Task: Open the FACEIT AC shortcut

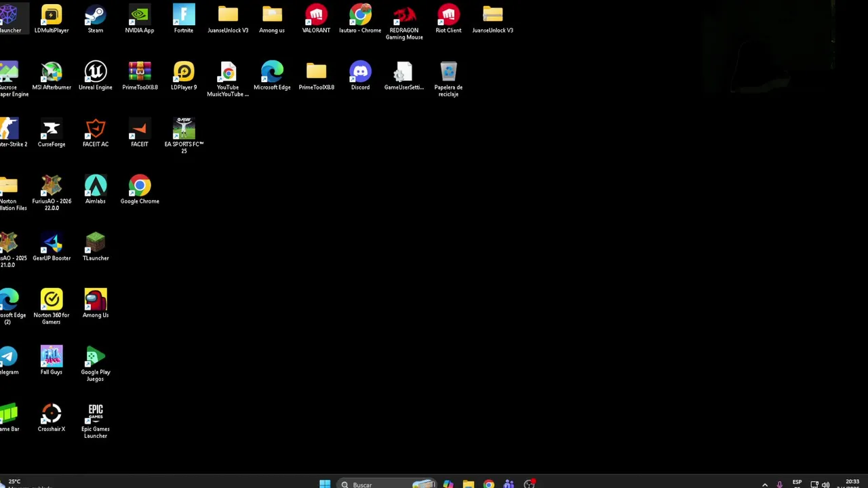Action: tap(96, 133)
